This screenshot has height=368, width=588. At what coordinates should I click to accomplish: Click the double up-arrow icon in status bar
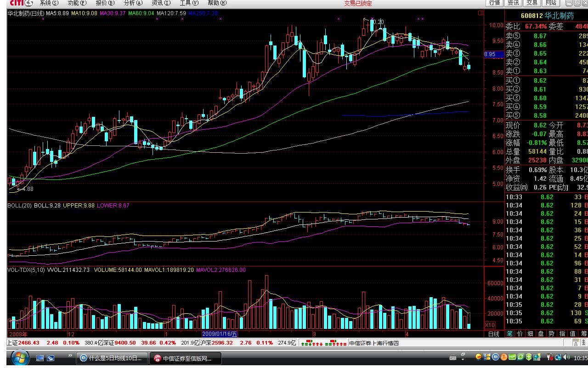click(583, 343)
